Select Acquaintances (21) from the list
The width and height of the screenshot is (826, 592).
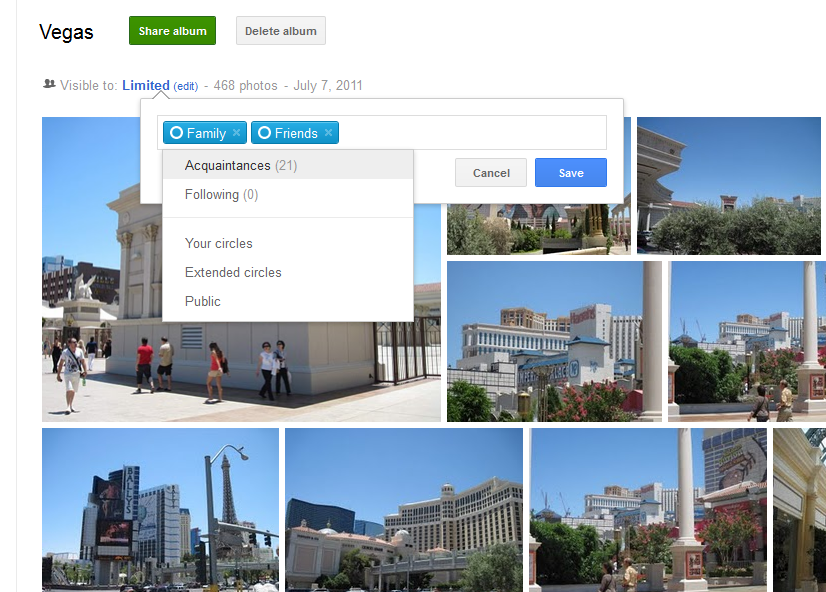point(288,165)
